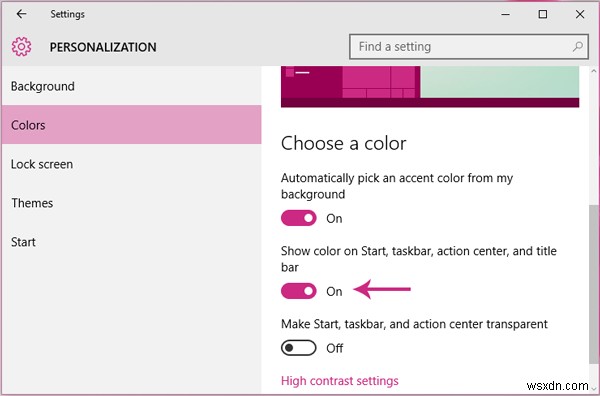This screenshot has width=600, height=396.
Task: Click the back arrow in Settings
Action: (21, 14)
